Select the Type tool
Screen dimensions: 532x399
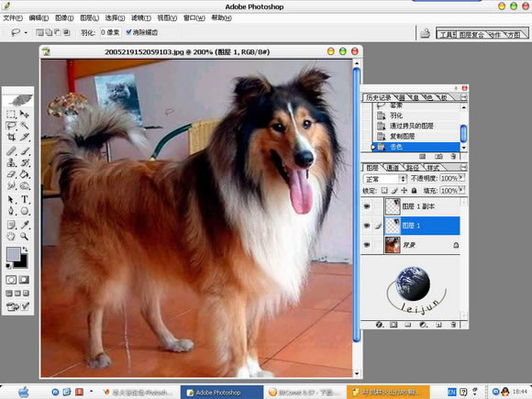click(24, 200)
